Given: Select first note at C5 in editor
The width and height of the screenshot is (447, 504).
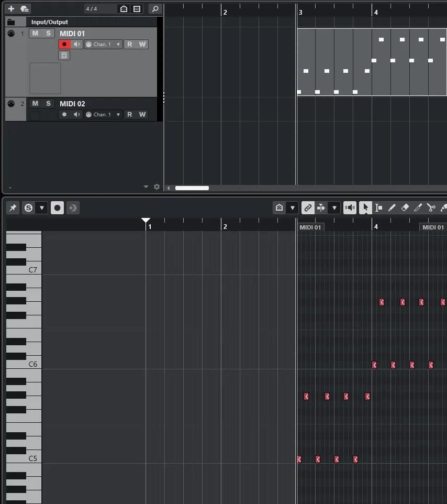Looking at the screenshot, I should 299,459.
